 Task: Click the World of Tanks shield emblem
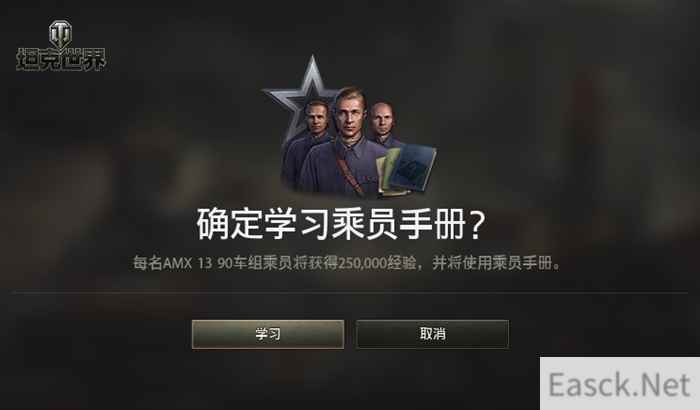(x=60, y=34)
